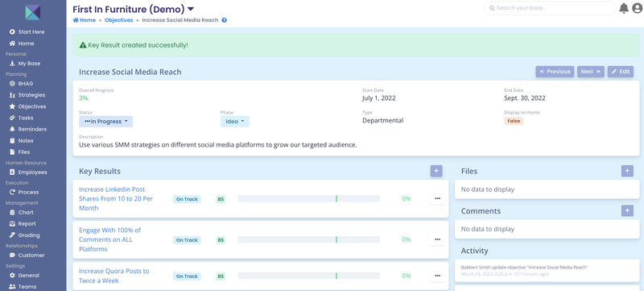Image resolution: width=644 pixels, height=291 pixels.
Task: Click the Employees badge icon
Action: tap(12, 173)
